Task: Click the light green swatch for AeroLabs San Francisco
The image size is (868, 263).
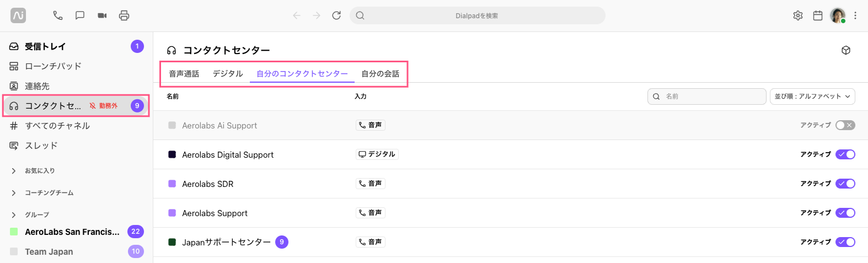Action: [14, 232]
